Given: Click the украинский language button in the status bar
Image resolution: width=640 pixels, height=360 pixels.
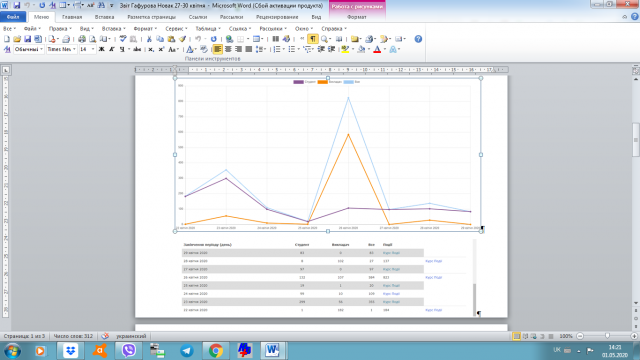Looking at the screenshot, I should click(x=131, y=336).
